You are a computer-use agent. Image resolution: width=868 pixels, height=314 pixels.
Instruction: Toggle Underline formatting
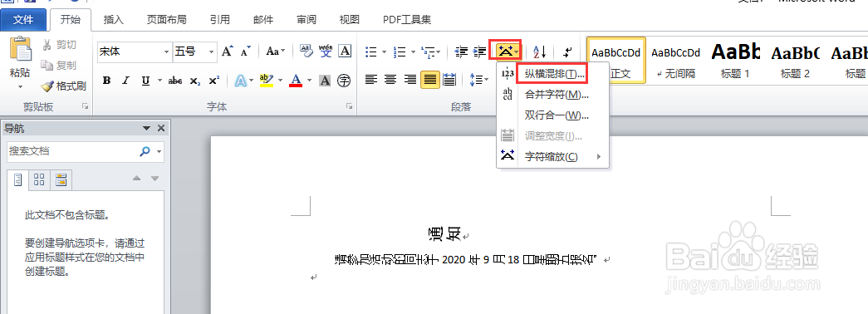[x=145, y=81]
